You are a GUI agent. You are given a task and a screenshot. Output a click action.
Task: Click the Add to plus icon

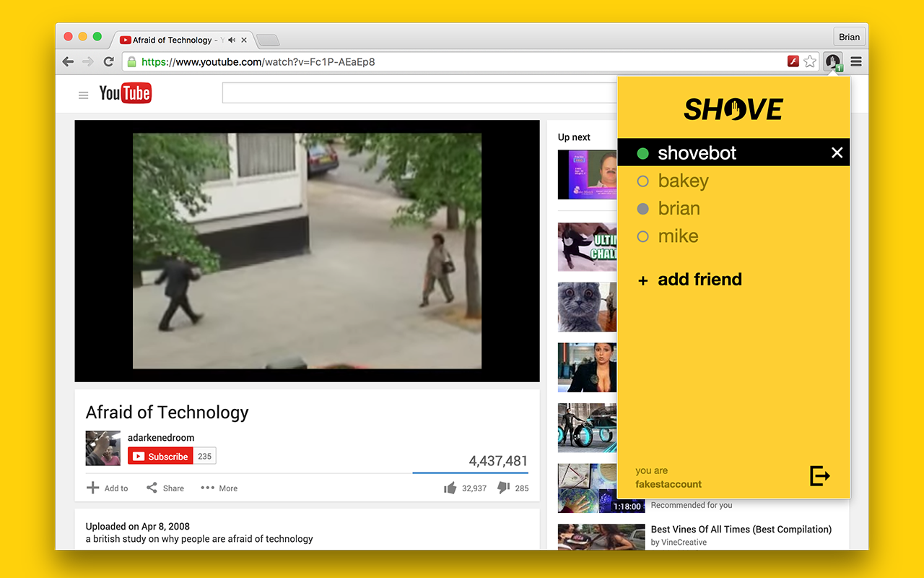click(x=92, y=488)
